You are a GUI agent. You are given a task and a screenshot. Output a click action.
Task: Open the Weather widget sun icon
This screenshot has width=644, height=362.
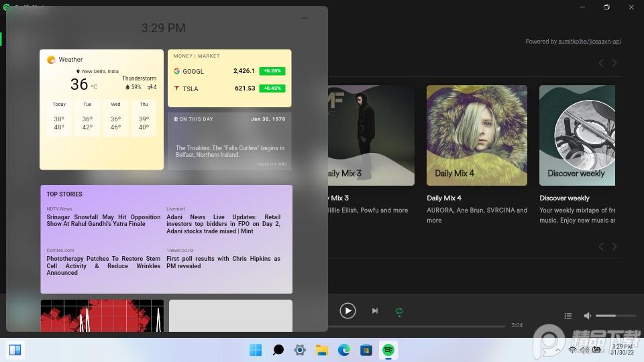(51, 60)
